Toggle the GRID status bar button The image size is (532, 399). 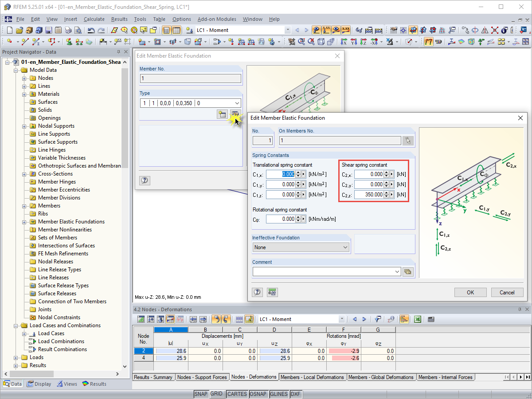tap(217, 394)
